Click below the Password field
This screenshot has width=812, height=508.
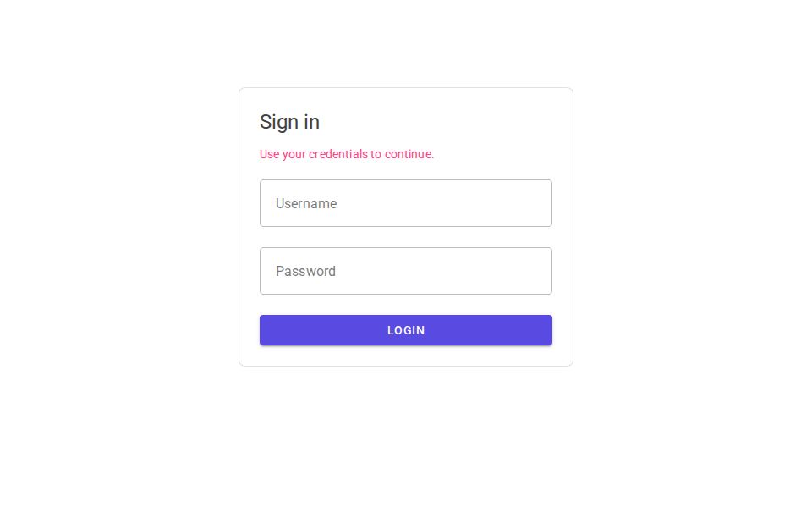pos(406,305)
